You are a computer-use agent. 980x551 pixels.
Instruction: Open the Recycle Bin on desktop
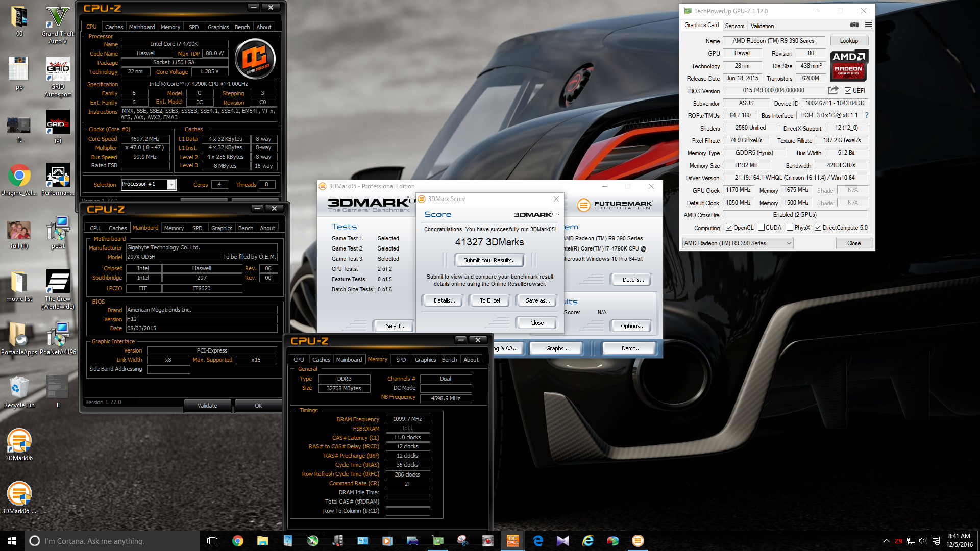coord(19,392)
